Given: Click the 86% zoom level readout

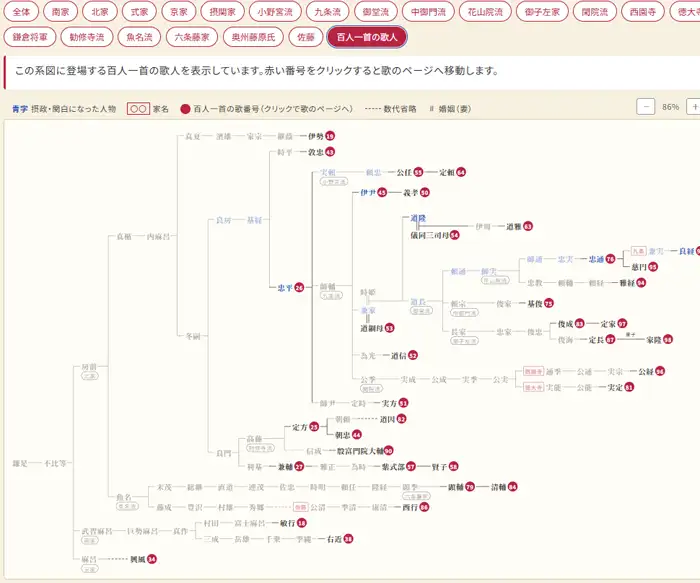Looking at the screenshot, I should 671,107.
